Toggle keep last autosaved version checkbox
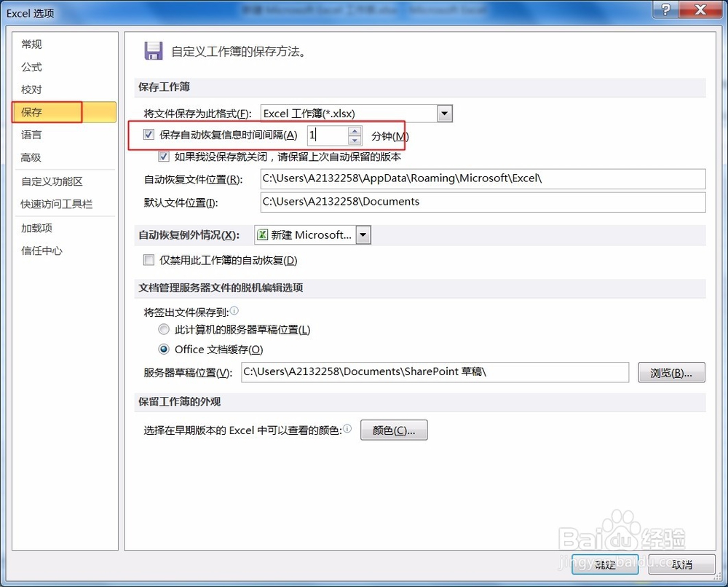The image size is (728, 587). coord(163,157)
